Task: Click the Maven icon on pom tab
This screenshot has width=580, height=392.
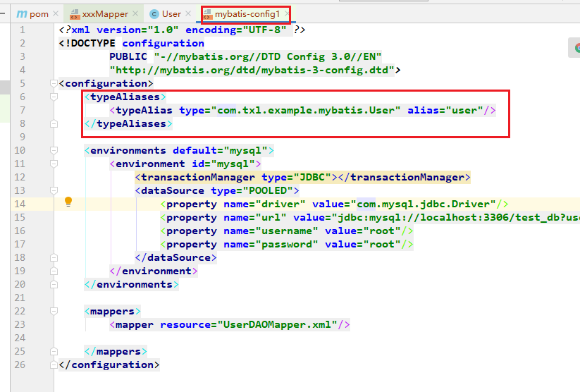Action: (x=22, y=14)
